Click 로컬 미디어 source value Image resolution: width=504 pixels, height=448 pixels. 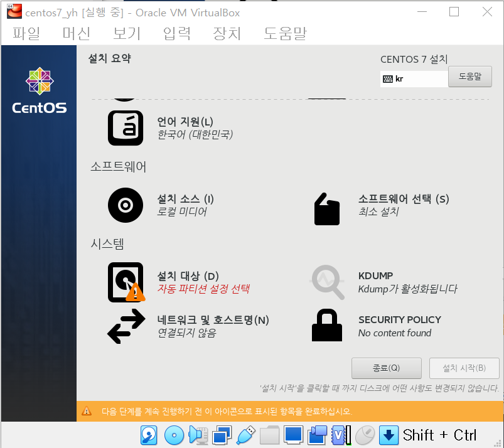pyautogui.click(x=181, y=211)
